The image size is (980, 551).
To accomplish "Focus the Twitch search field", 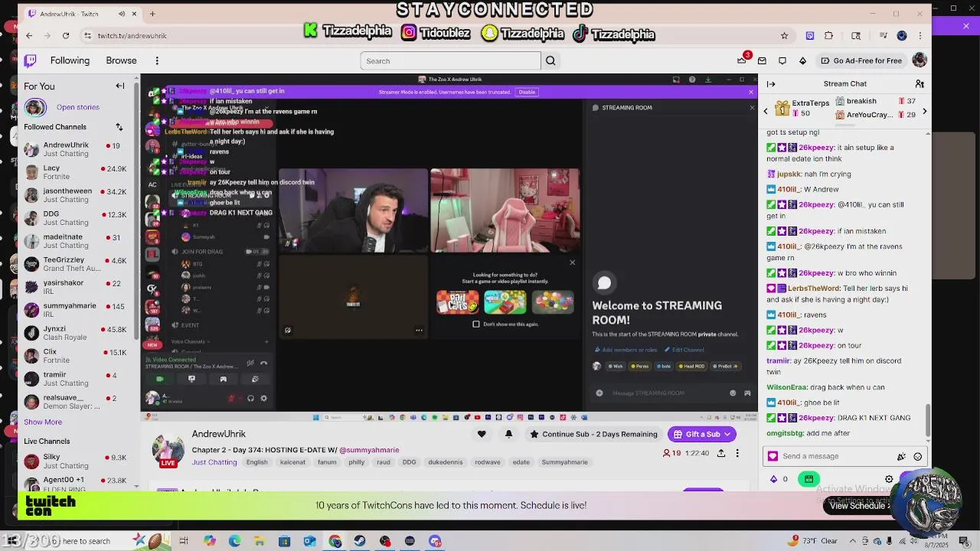I will (x=451, y=60).
